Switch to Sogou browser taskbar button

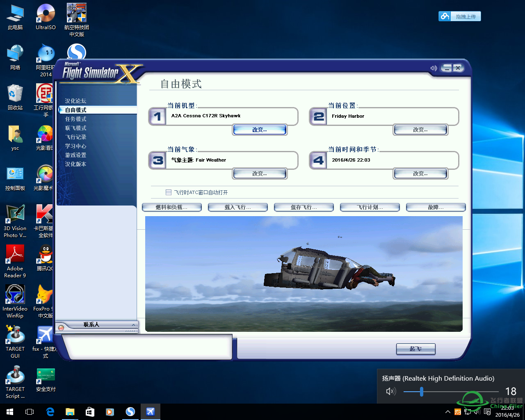point(130,412)
